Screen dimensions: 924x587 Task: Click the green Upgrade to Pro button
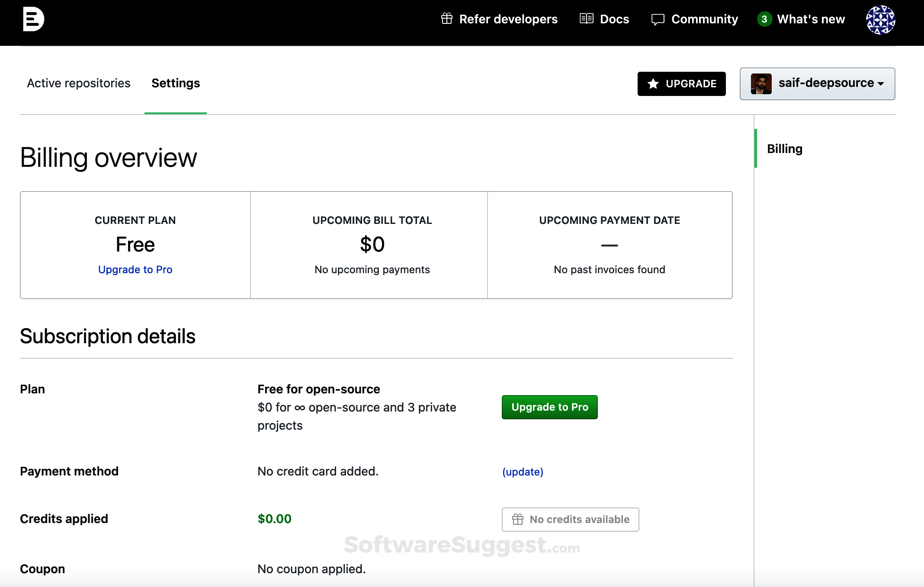tap(549, 407)
